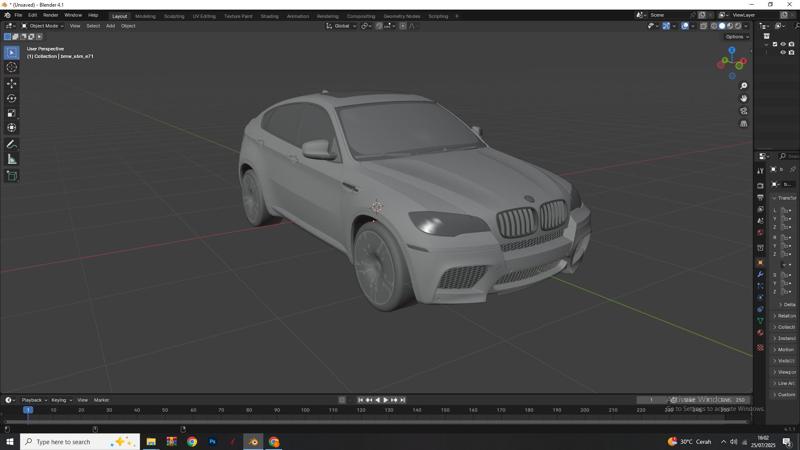Choose the Move tool

click(x=11, y=83)
